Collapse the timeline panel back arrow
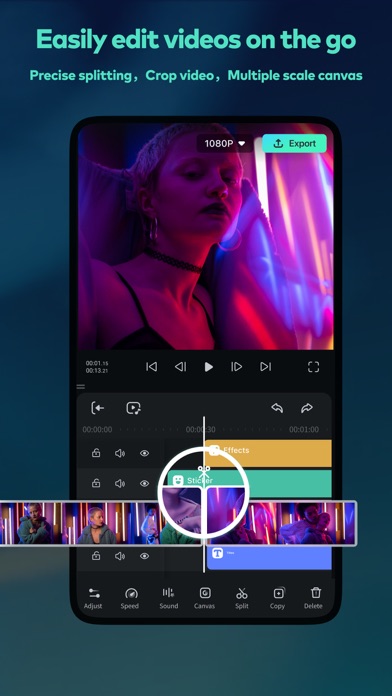 pos(98,408)
